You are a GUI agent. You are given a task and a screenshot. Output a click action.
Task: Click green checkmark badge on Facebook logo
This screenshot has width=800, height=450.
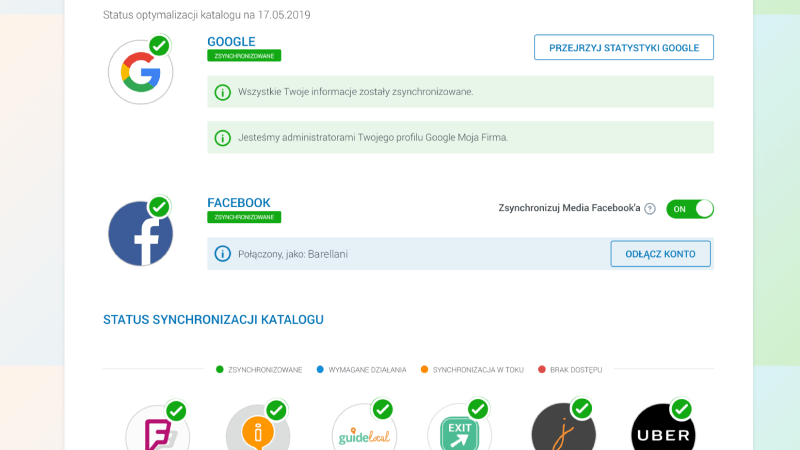(x=160, y=207)
